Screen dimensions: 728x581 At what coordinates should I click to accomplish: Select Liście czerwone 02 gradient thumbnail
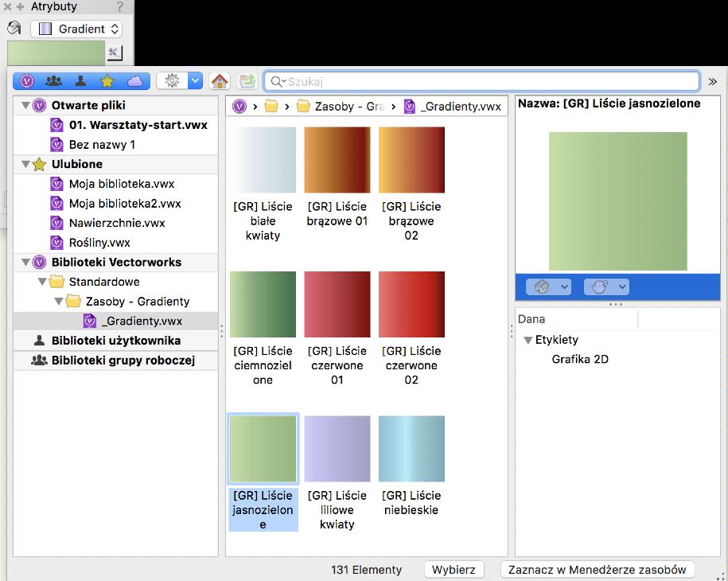pyautogui.click(x=411, y=304)
